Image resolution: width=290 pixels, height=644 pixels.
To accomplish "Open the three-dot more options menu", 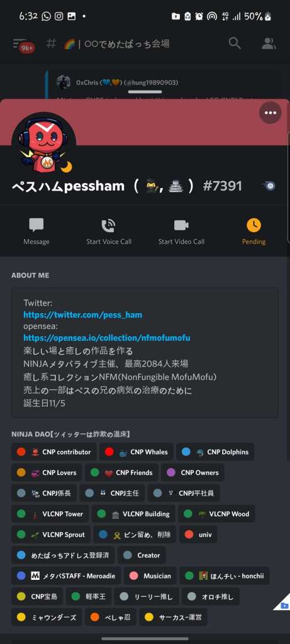I will pos(270,113).
